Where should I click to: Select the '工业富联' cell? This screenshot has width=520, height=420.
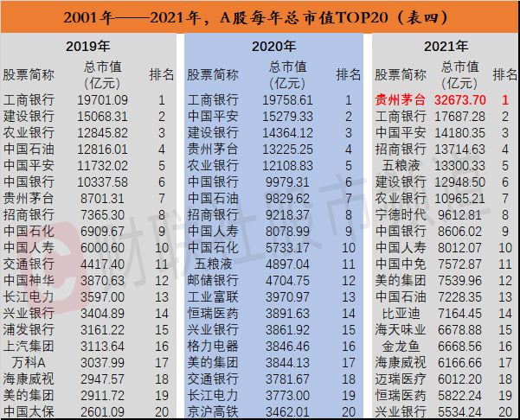tap(213, 296)
